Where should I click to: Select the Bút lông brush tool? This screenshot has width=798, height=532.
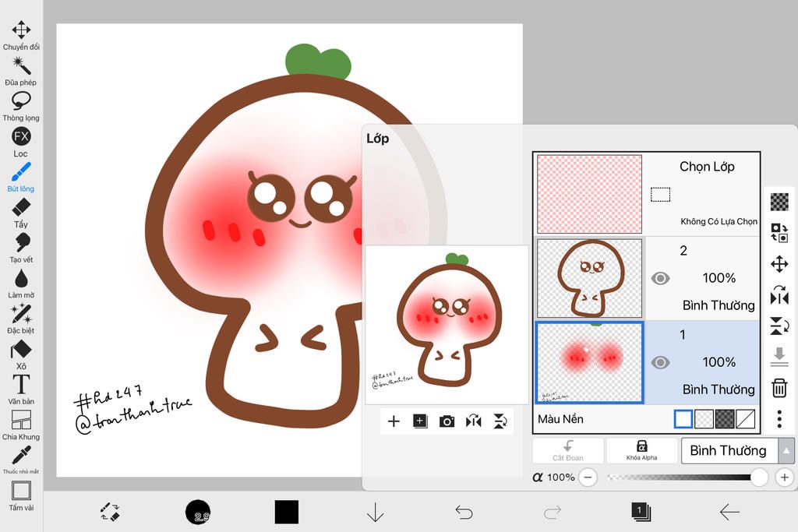(21, 178)
